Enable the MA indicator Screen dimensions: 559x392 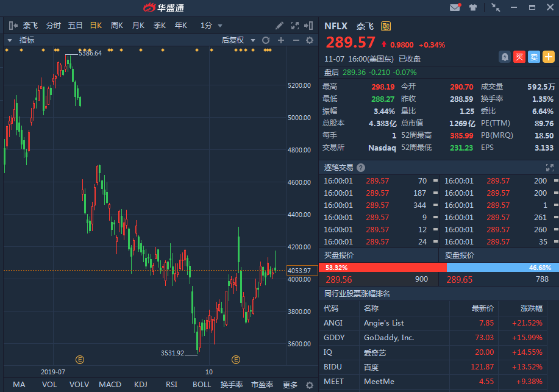point(19,385)
